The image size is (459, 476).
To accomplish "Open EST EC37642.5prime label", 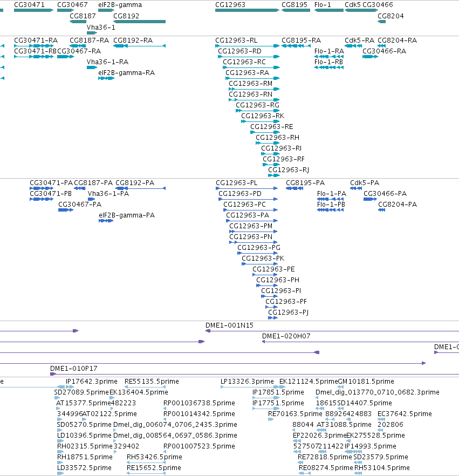I will pyautogui.click(x=405, y=414).
